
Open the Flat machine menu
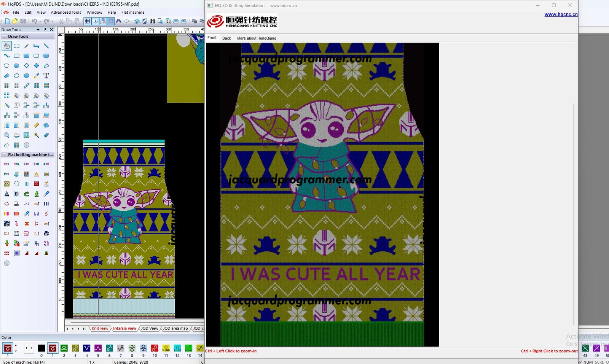132,13
